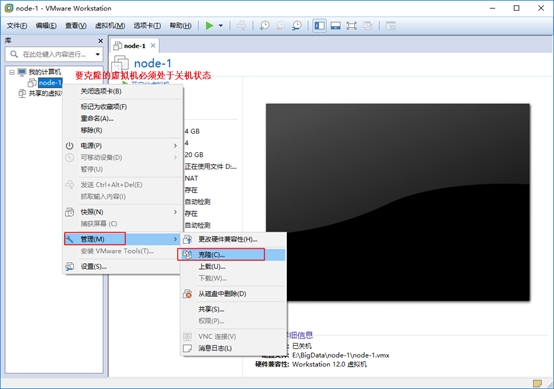
Task: Click the snapshot icon beside 快照(N)
Action: [x=70, y=212]
